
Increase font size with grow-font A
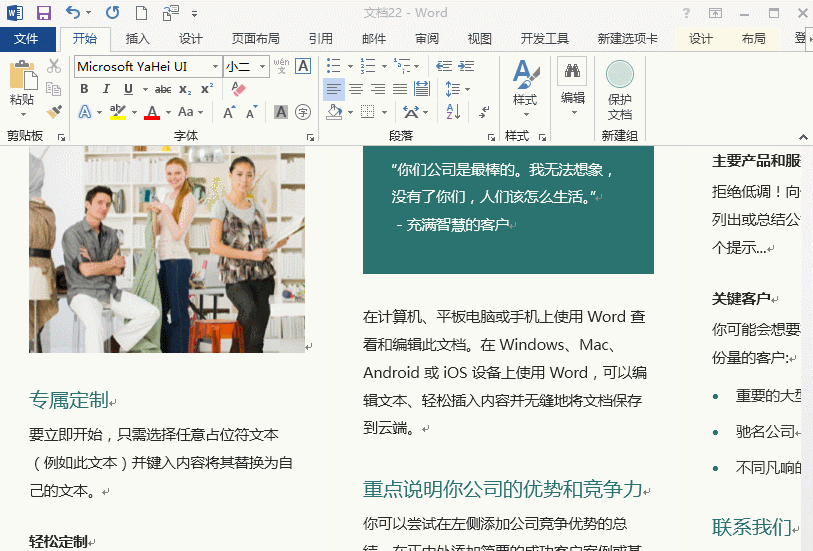(x=229, y=112)
